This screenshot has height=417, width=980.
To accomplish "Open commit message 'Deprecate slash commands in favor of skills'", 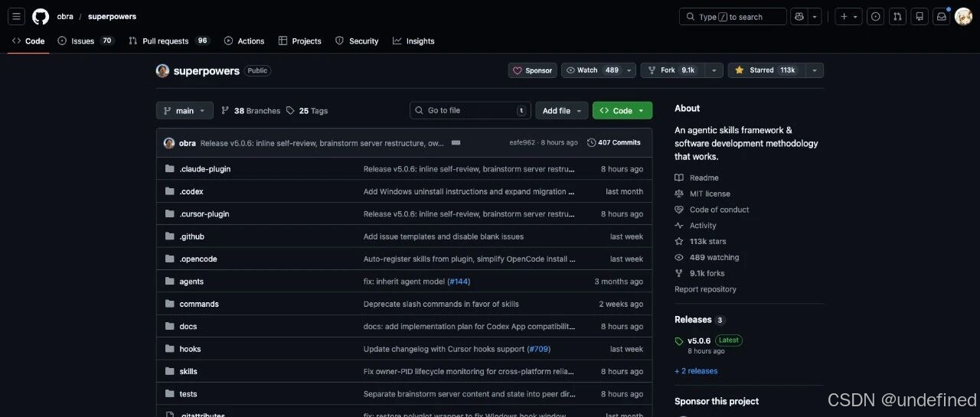I will pos(441,304).
